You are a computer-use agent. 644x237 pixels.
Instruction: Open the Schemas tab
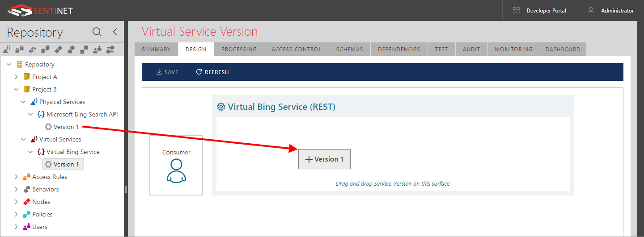click(350, 49)
